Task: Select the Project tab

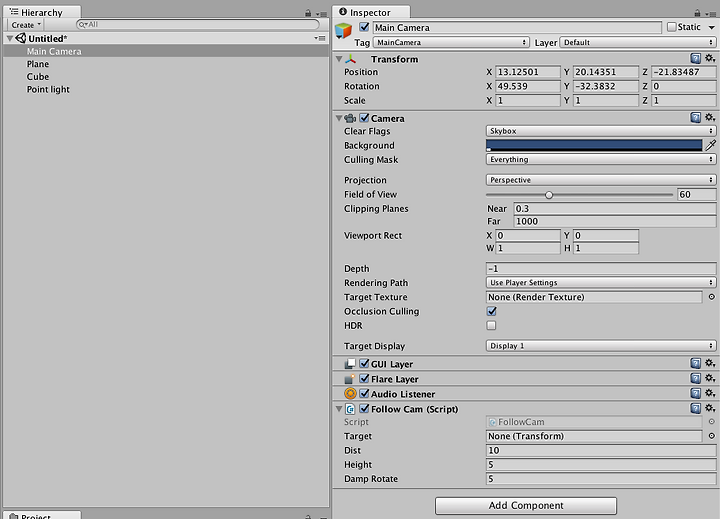Action: (42, 515)
